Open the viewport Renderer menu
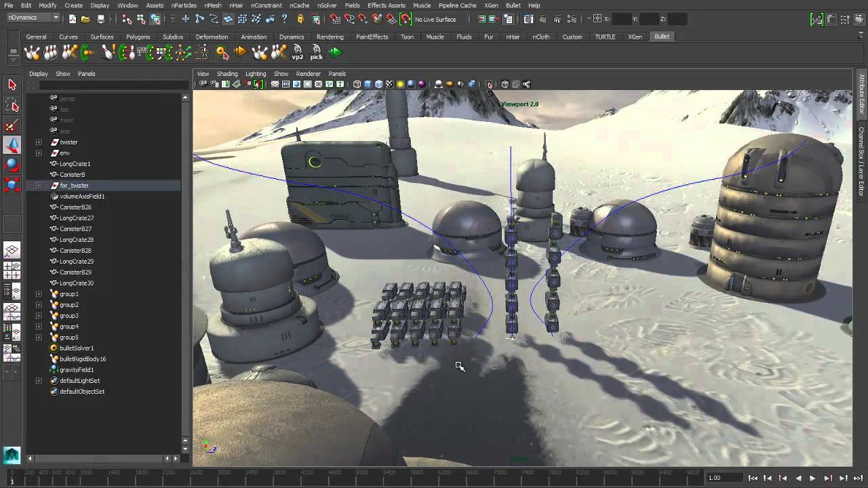Screen dimensions: 868x488 pos(308,73)
